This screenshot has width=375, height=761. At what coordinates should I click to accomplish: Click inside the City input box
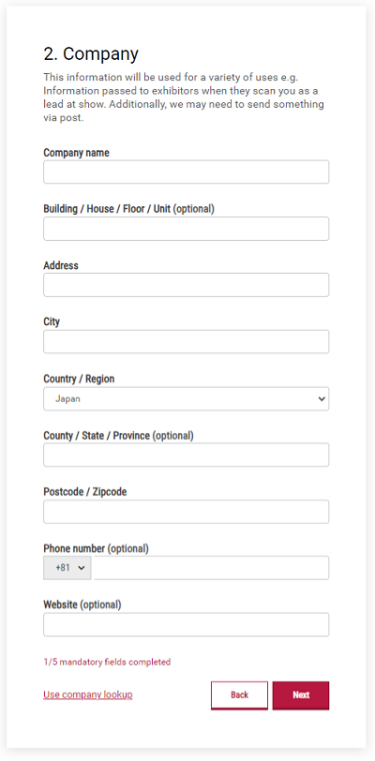(x=186, y=342)
